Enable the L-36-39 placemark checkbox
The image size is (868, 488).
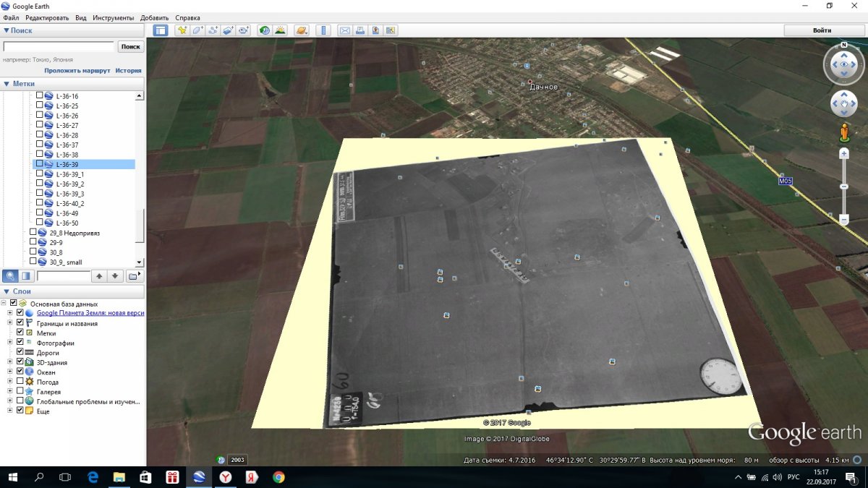point(40,164)
